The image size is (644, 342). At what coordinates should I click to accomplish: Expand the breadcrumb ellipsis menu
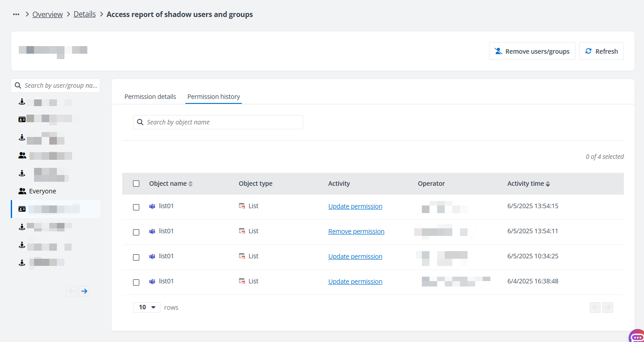pyautogui.click(x=16, y=14)
